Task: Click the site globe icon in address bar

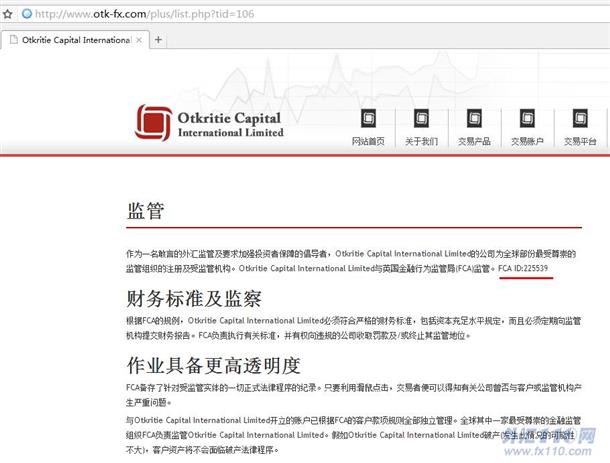Action: tap(27, 14)
